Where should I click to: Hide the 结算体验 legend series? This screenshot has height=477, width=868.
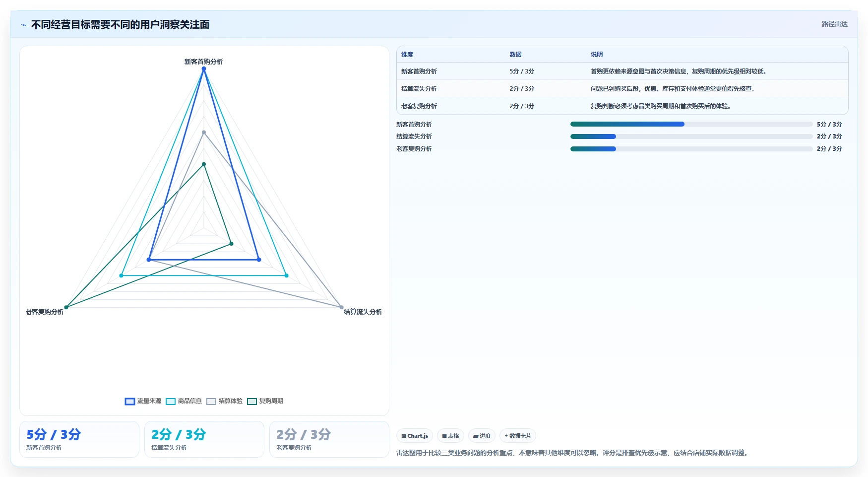coord(224,401)
